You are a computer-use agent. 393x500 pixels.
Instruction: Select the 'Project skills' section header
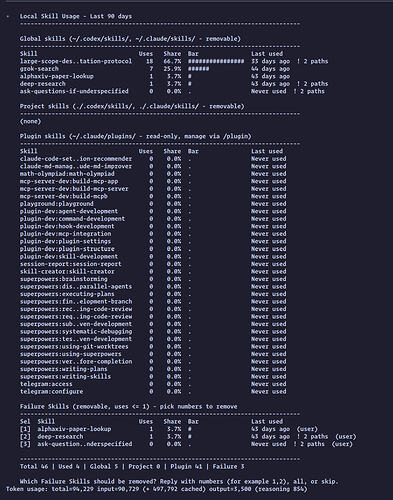(132, 106)
